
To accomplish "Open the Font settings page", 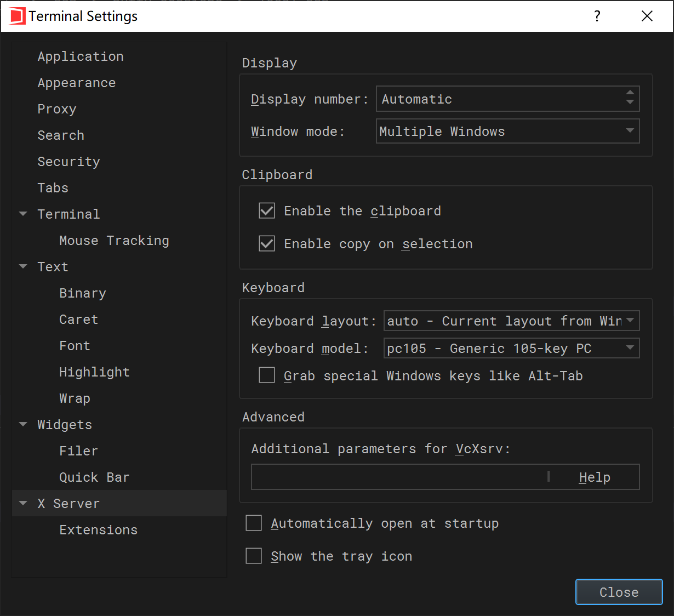I will point(75,345).
